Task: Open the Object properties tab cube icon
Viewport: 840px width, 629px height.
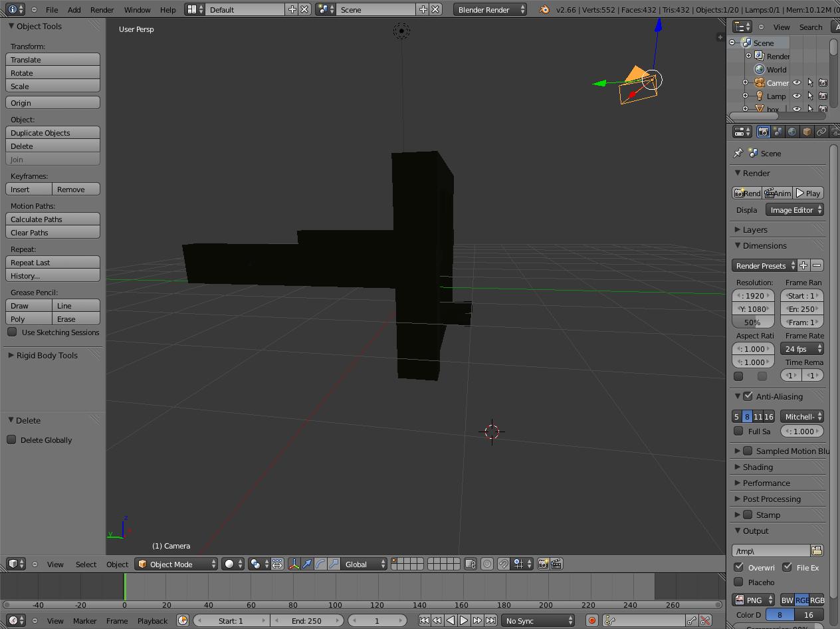Action: 807,132
